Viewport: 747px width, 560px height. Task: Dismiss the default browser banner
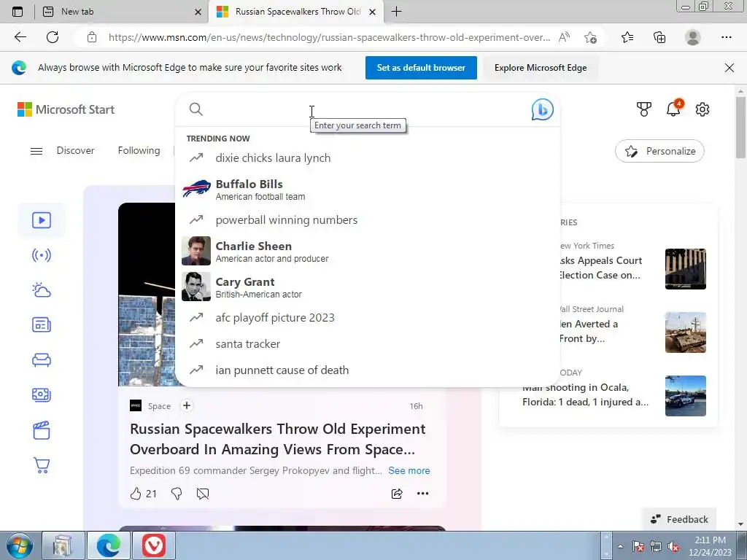[x=729, y=68]
